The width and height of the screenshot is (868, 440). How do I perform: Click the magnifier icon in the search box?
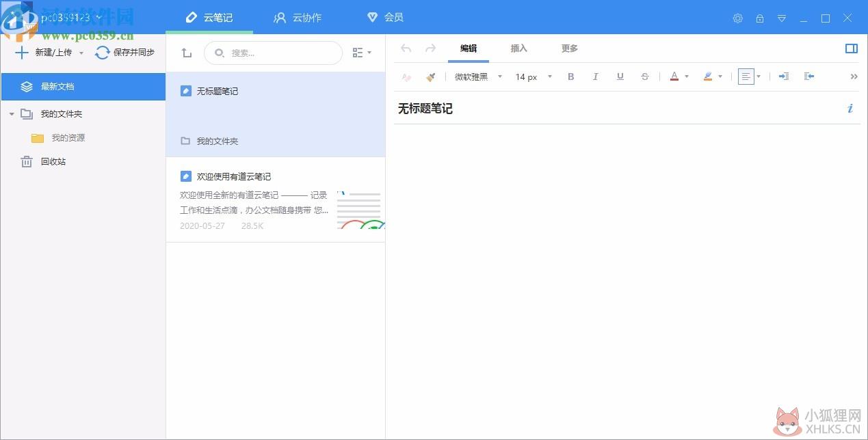point(220,53)
